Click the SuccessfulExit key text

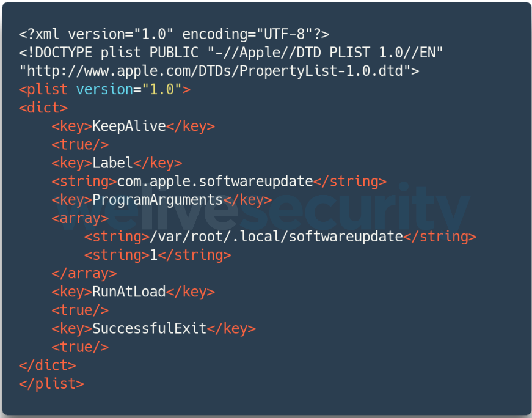click(x=149, y=328)
